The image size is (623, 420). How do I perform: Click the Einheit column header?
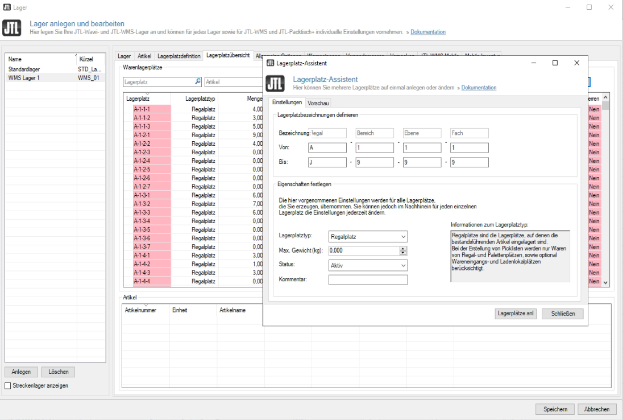[x=193, y=310]
